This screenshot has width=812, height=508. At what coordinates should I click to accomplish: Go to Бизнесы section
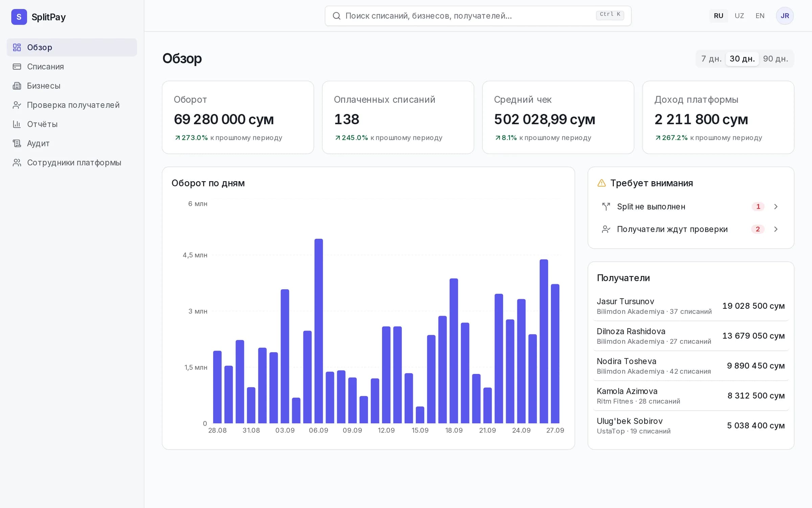pyautogui.click(x=72, y=86)
